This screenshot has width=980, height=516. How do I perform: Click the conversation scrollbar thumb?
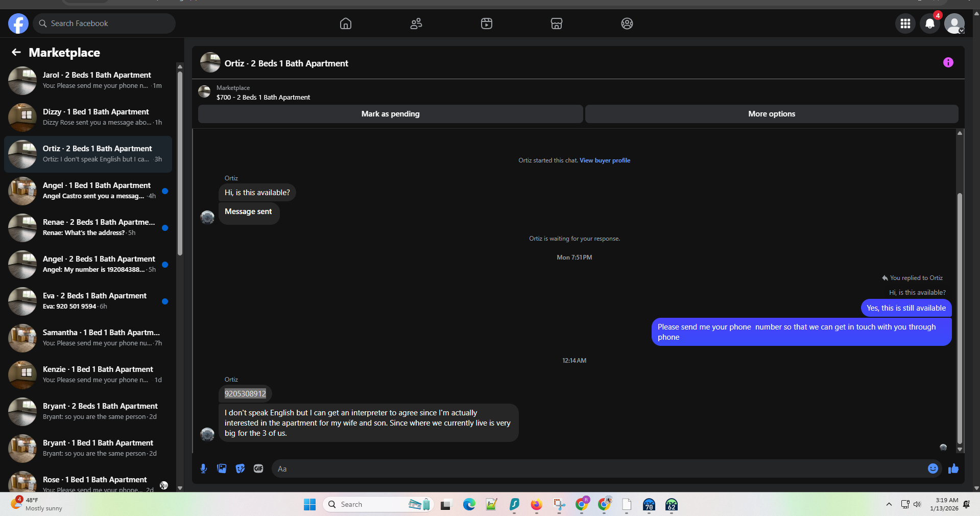click(960, 319)
